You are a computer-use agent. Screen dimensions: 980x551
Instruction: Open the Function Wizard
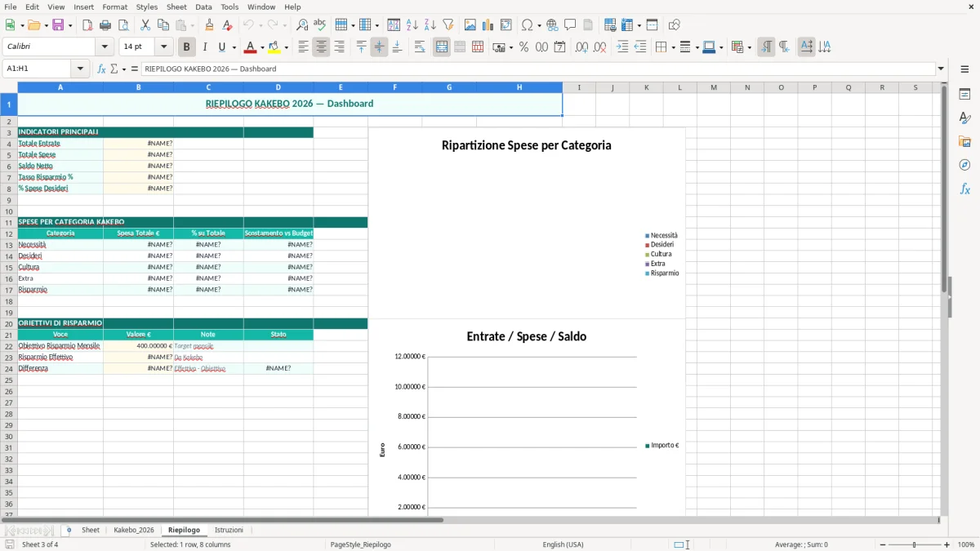click(101, 69)
